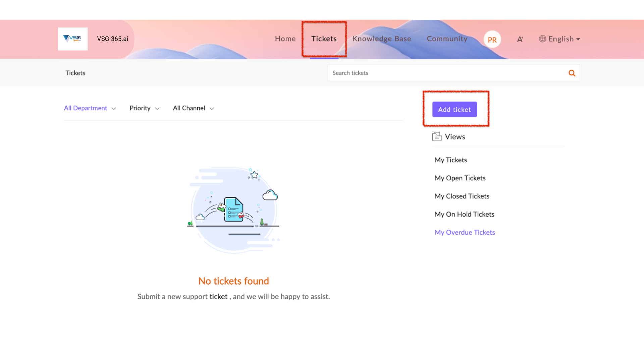Click the orange search magnifier icon
The image size is (644, 362).
click(x=572, y=73)
